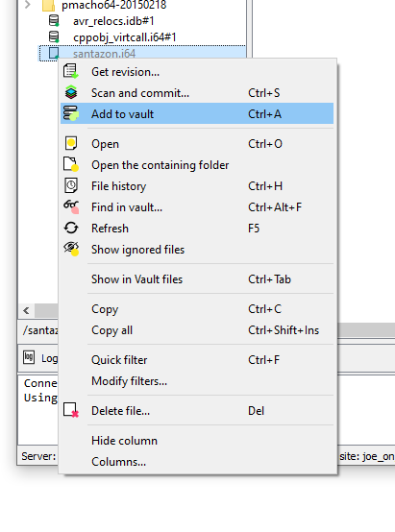Screen dimensions: 395x532
Task: Choose Refresh from the menu
Action: 197,228
